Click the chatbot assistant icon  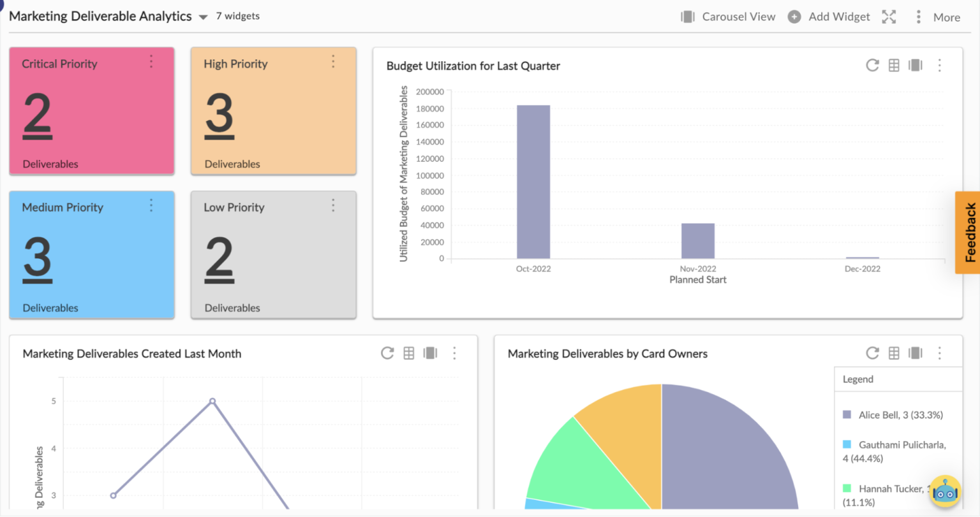(945, 492)
